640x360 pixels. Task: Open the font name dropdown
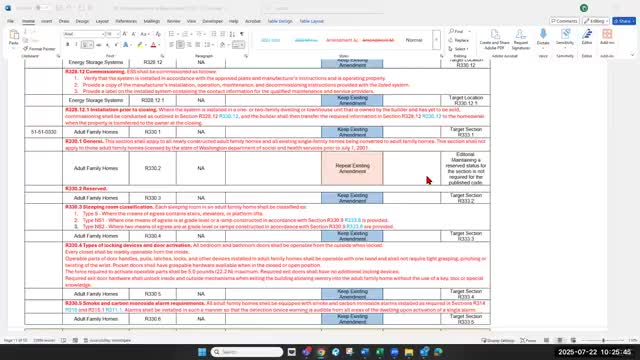[102, 34]
